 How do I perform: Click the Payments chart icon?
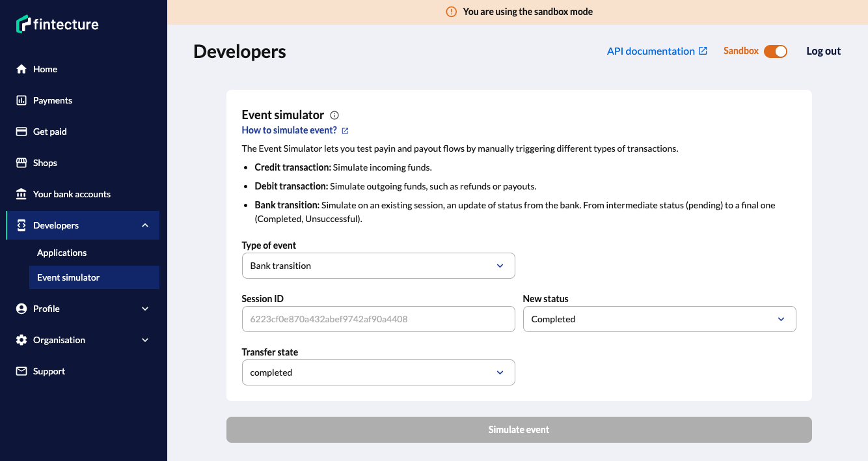point(21,100)
